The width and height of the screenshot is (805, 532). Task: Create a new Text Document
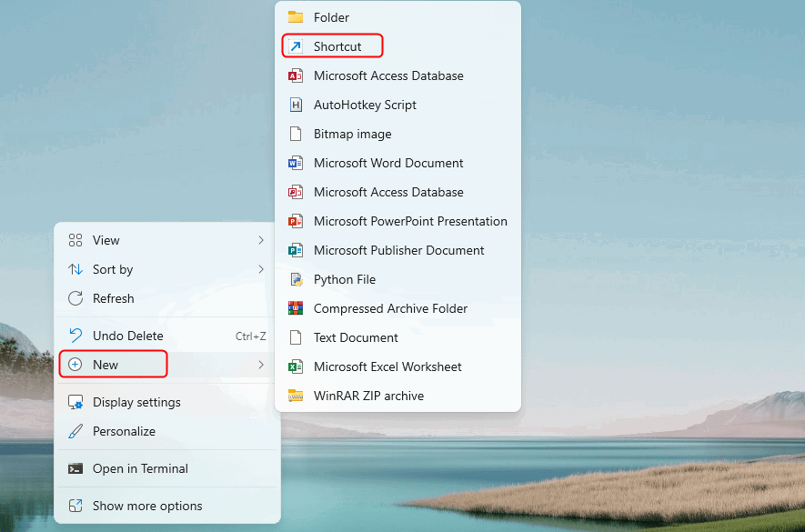[x=356, y=337]
